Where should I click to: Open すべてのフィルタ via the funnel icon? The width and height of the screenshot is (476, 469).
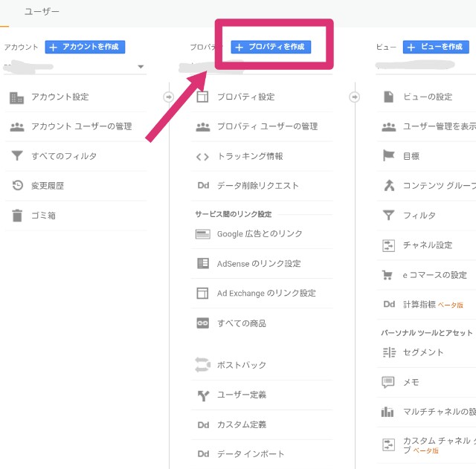pyautogui.click(x=17, y=155)
